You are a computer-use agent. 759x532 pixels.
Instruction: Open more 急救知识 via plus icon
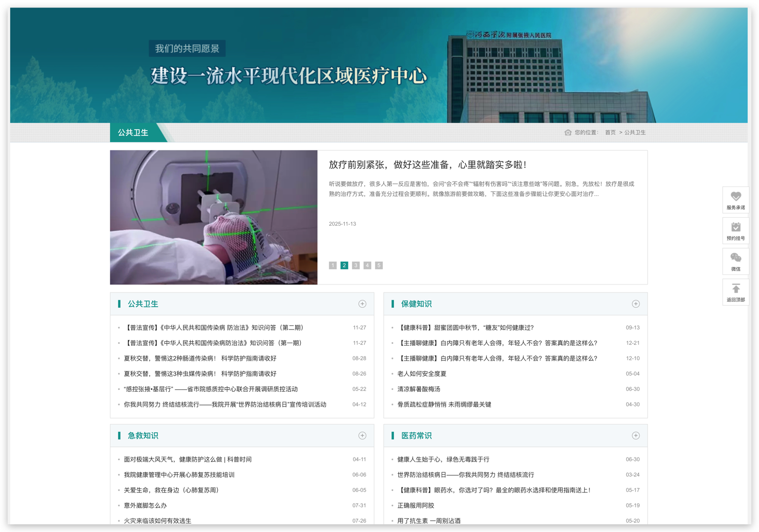click(x=362, y=436)
